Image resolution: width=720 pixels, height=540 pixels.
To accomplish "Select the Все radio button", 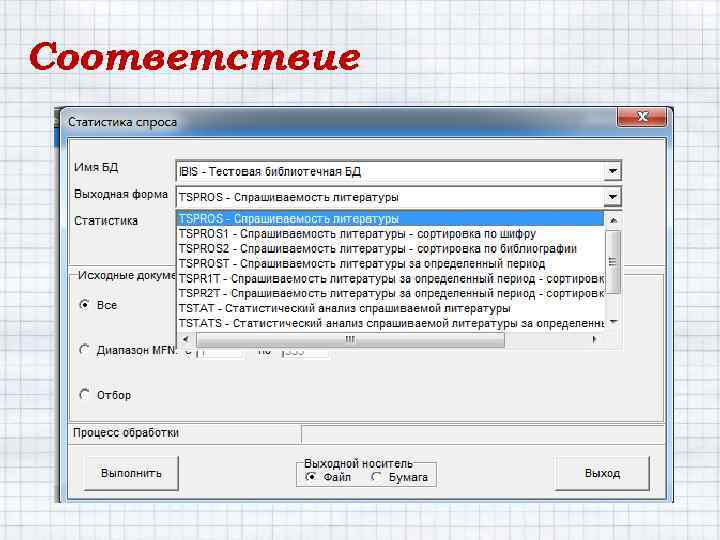I will tap(84, 304).
